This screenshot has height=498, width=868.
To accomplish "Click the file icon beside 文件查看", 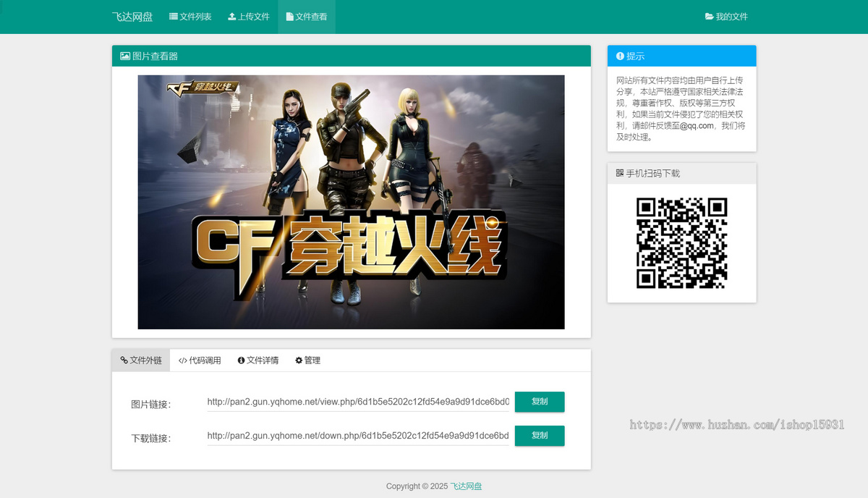I will pyautogui.click(x=290, y=17).
